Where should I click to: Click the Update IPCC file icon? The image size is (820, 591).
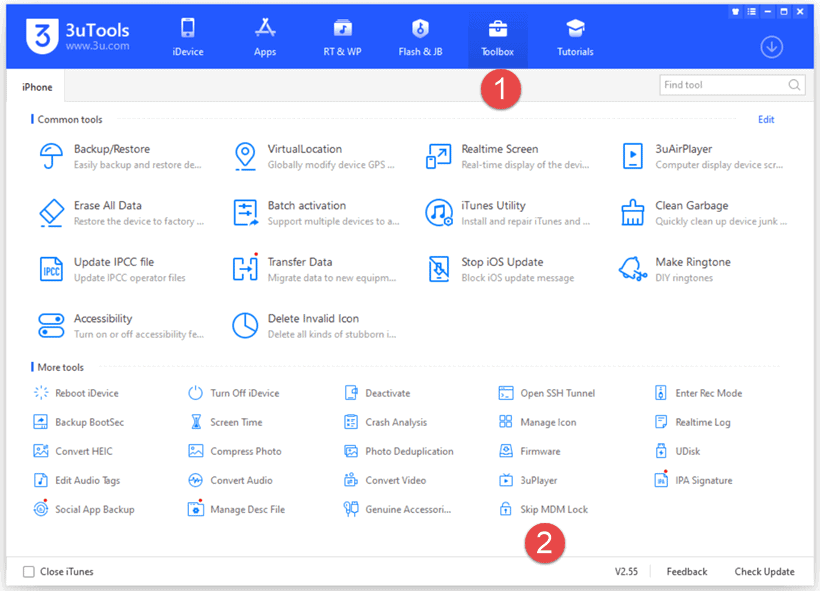point(51,269)
